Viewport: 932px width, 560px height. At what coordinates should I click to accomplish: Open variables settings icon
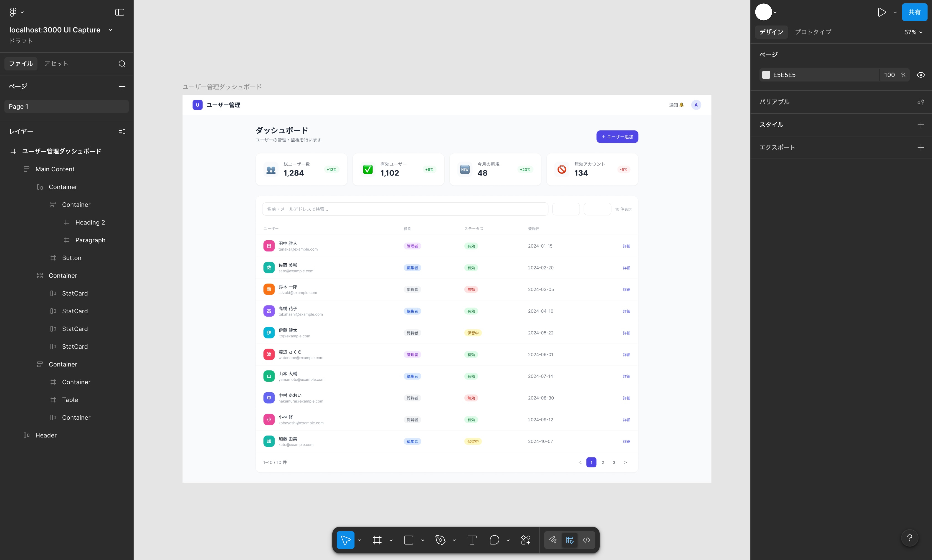click(x=921, y=102)
